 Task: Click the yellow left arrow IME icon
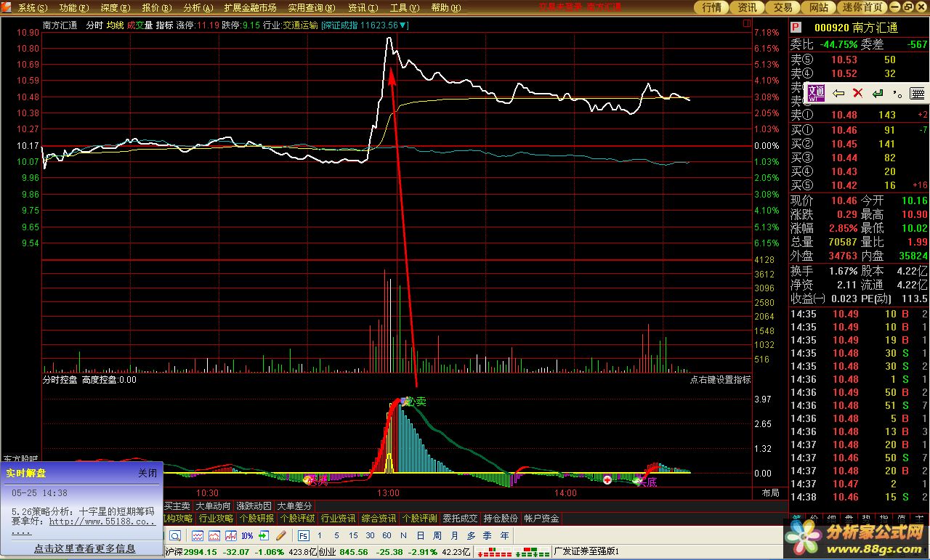click(x=838, y=93)
